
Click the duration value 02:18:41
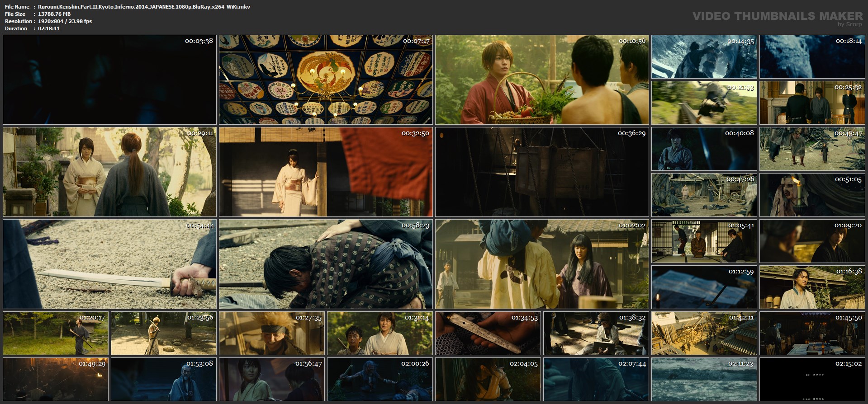49,28
